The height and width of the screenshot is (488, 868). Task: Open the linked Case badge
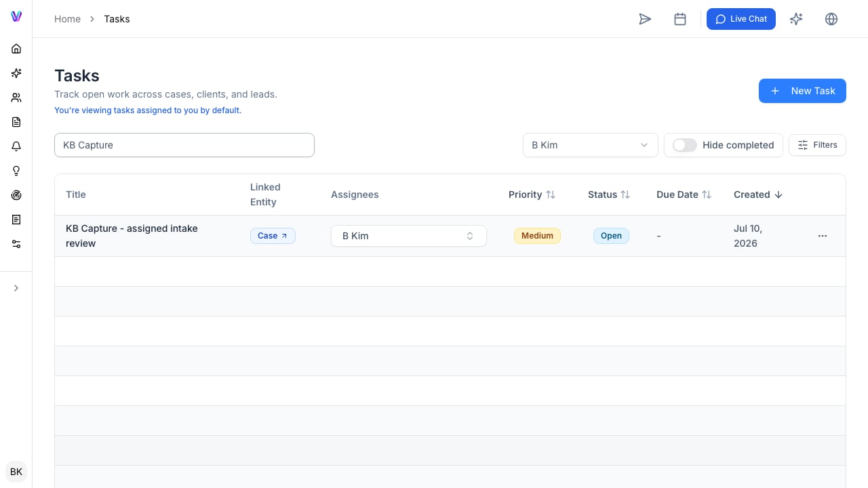(273, 236)
